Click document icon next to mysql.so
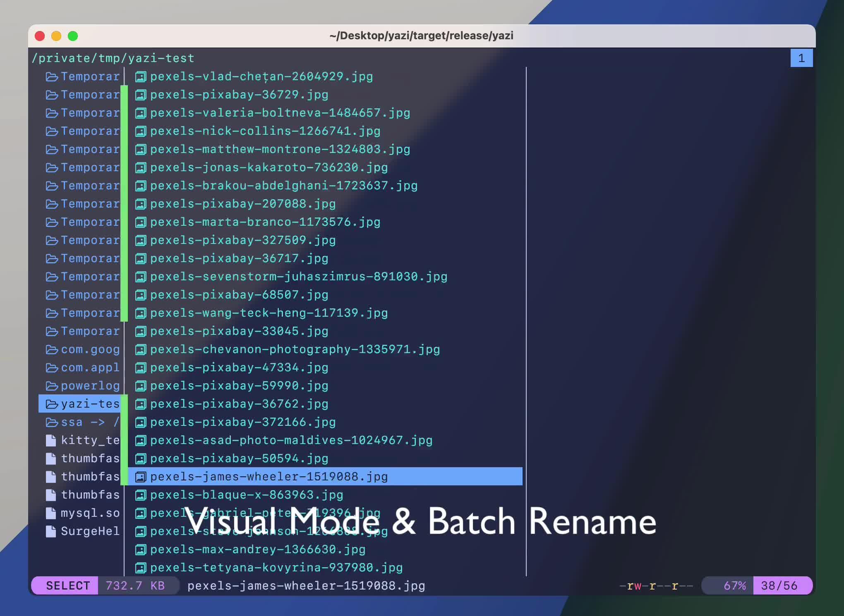Viewport: 844px width, 616px height. click(x=51, y=513)
